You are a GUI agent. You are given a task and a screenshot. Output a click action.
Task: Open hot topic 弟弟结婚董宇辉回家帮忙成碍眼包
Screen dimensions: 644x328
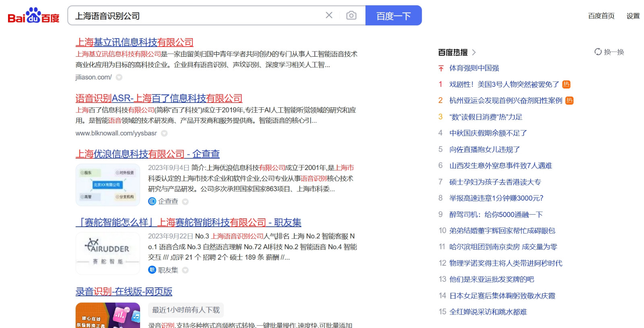click(x=502, y=231)
